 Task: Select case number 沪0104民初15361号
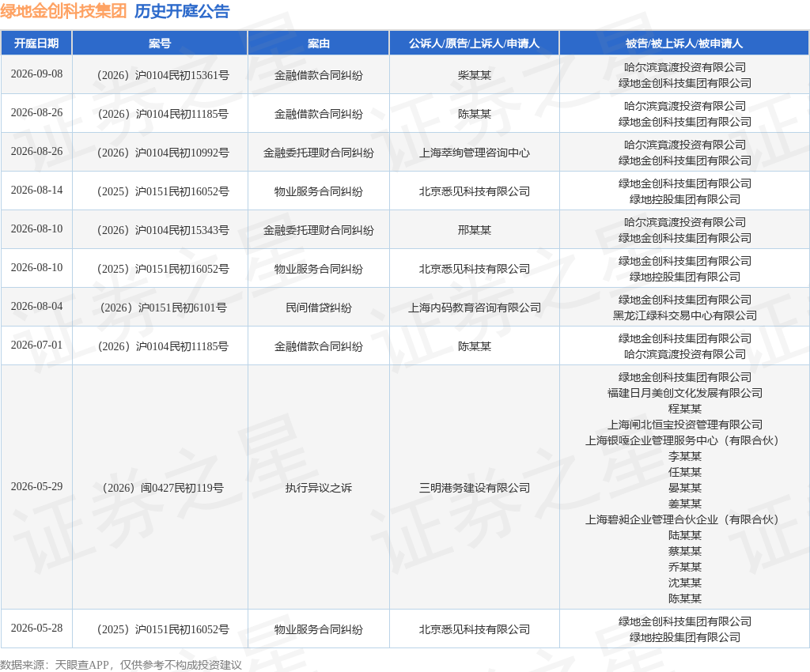click(163, 75)
